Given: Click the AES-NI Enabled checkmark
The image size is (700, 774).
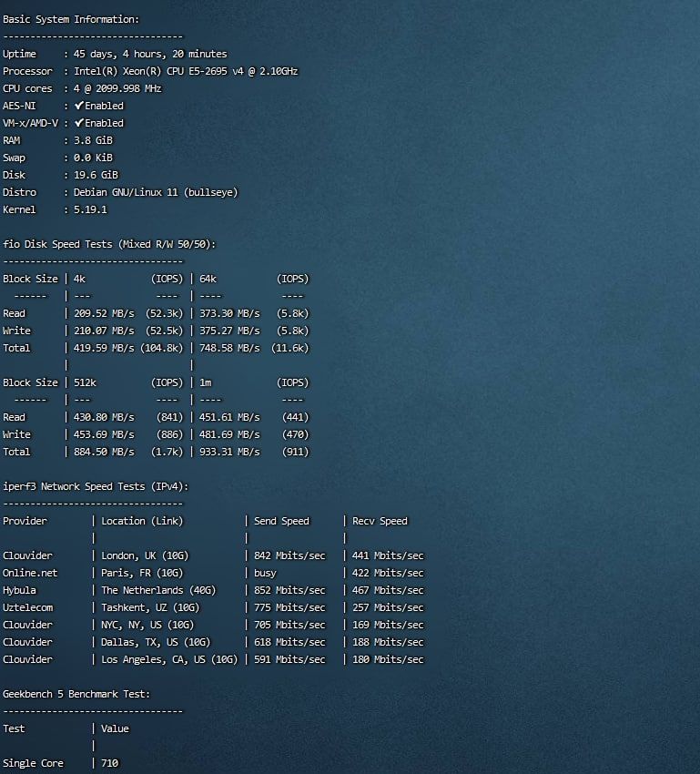Looking at the screenshot, I should (x=79, y=105).
